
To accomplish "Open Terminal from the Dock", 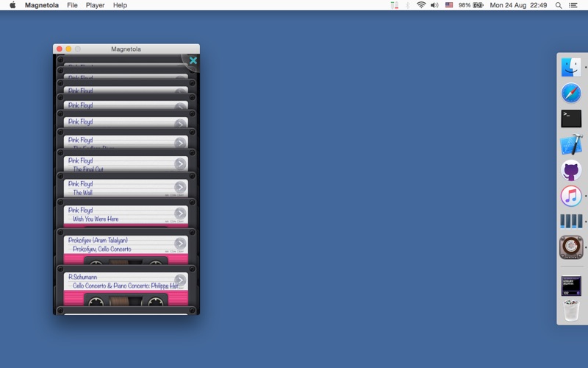I will [x=571, y=118].
